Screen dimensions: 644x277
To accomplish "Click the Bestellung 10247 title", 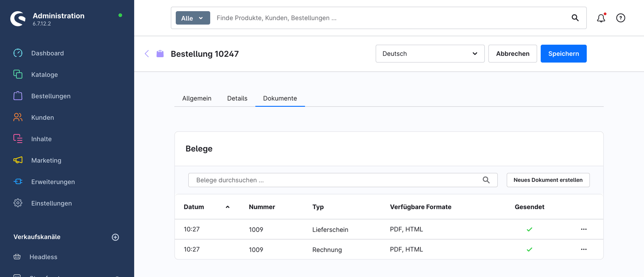I will 205,54.
